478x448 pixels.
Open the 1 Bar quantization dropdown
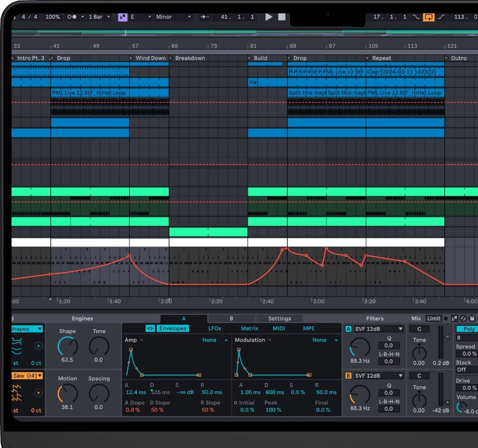pos(99,17)
